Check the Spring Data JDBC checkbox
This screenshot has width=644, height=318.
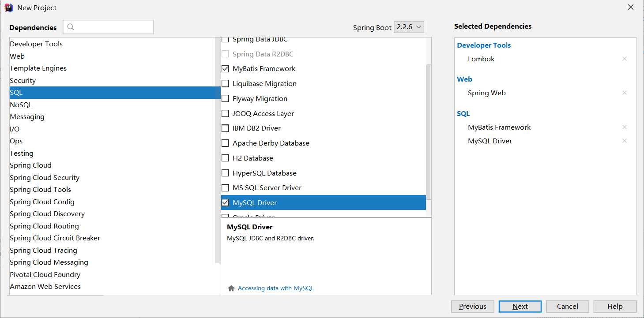[x=225, y=39]
